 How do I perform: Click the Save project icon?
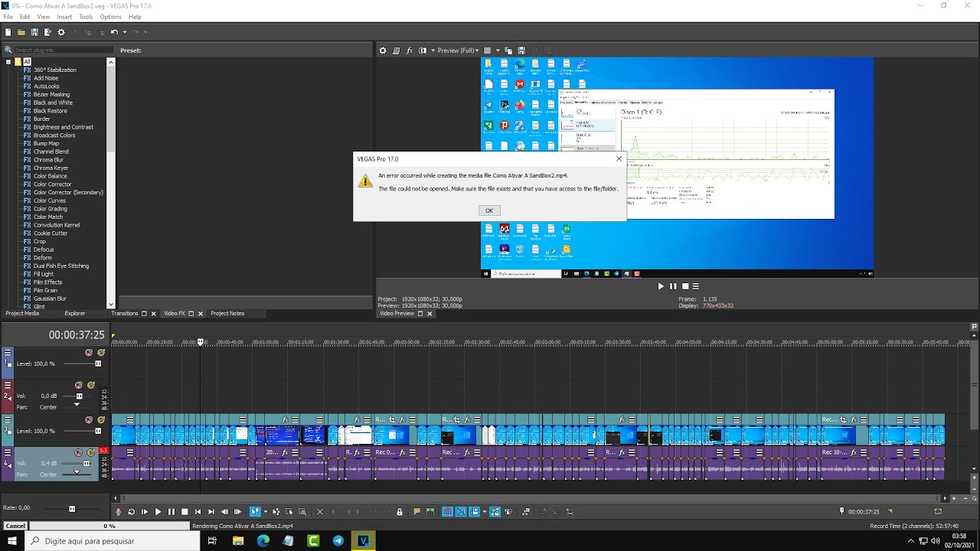point(34,32)
